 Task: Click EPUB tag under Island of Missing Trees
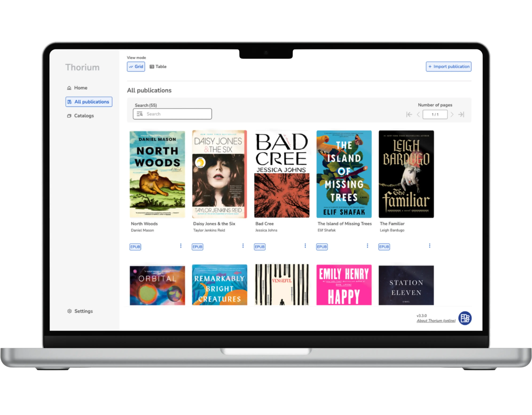(x=322, y=247)
